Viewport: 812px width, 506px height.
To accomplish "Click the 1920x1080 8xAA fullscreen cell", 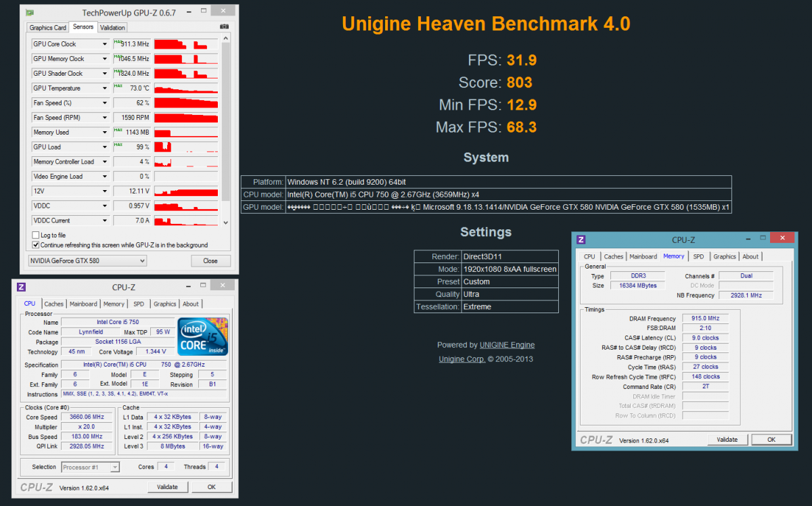I will (510, 269).
